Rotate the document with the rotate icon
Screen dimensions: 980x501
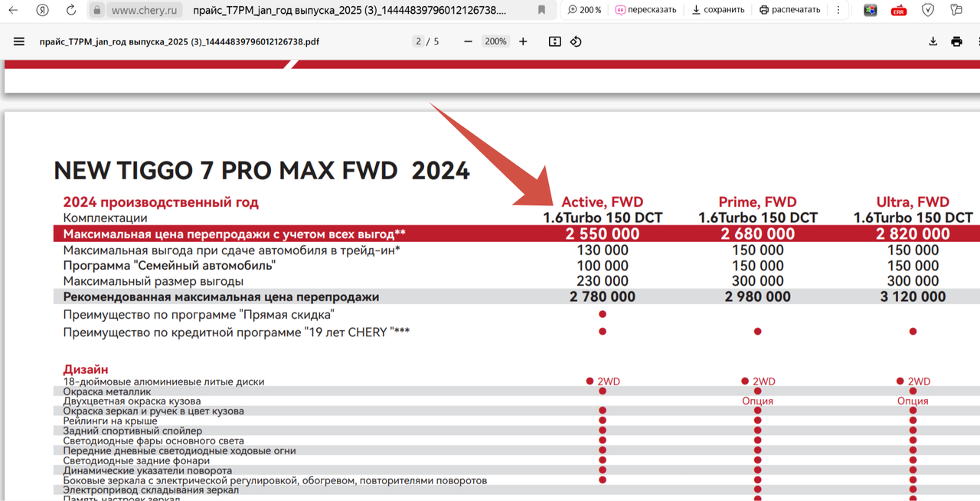pyautogui.click(x=576, y=41)
